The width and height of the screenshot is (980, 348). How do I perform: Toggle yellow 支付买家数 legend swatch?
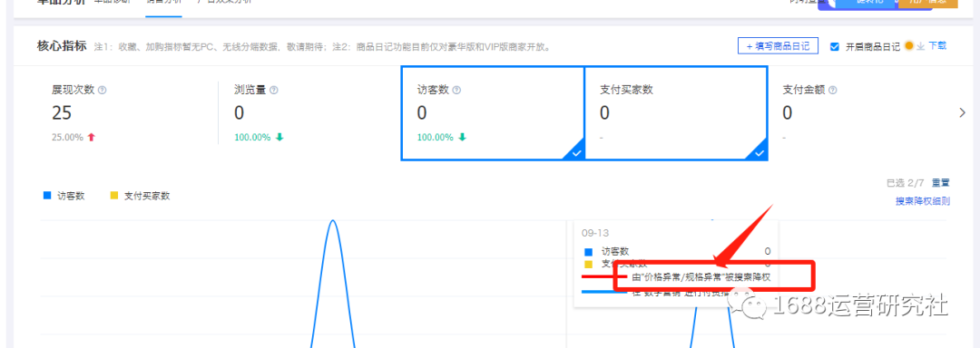pyautogui.click(x=113, y=196)
